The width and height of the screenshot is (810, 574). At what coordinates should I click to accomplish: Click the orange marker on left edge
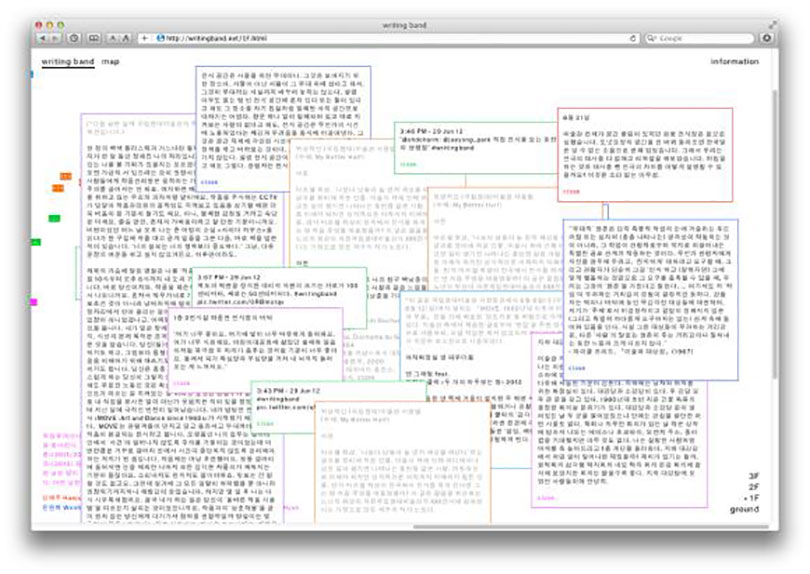(x=65, y=176)
